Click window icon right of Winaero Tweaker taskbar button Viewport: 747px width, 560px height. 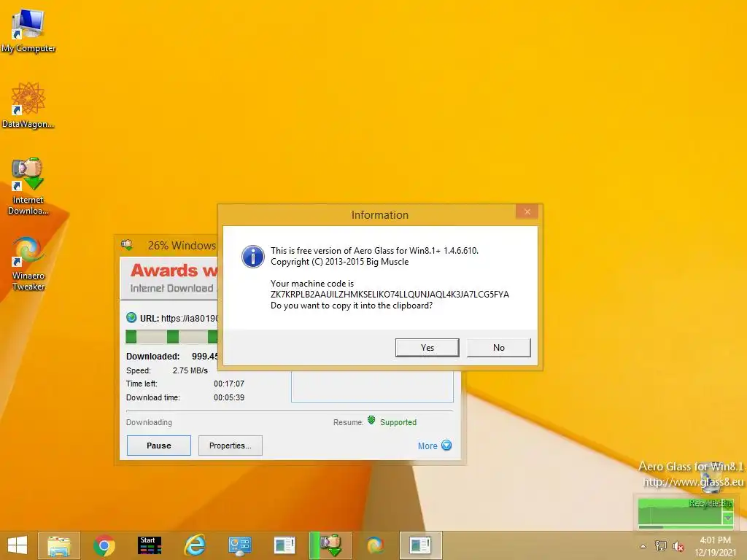tap(421, 545)
